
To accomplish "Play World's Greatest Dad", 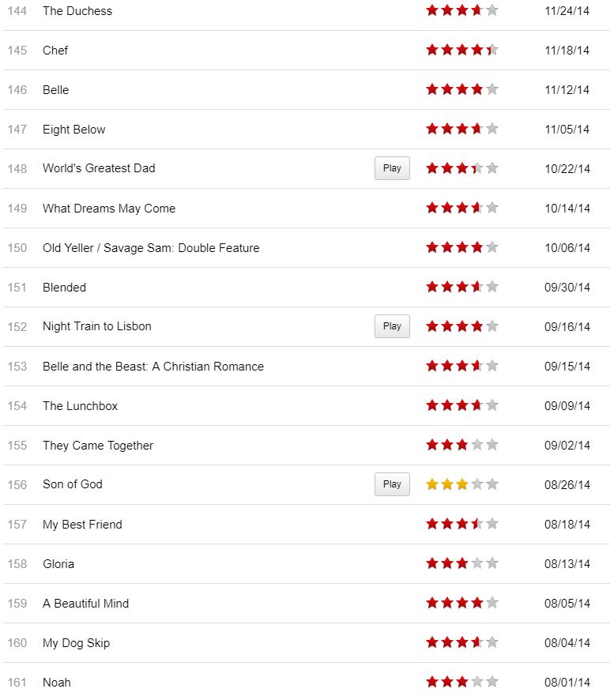I will [x=392, y=168].
